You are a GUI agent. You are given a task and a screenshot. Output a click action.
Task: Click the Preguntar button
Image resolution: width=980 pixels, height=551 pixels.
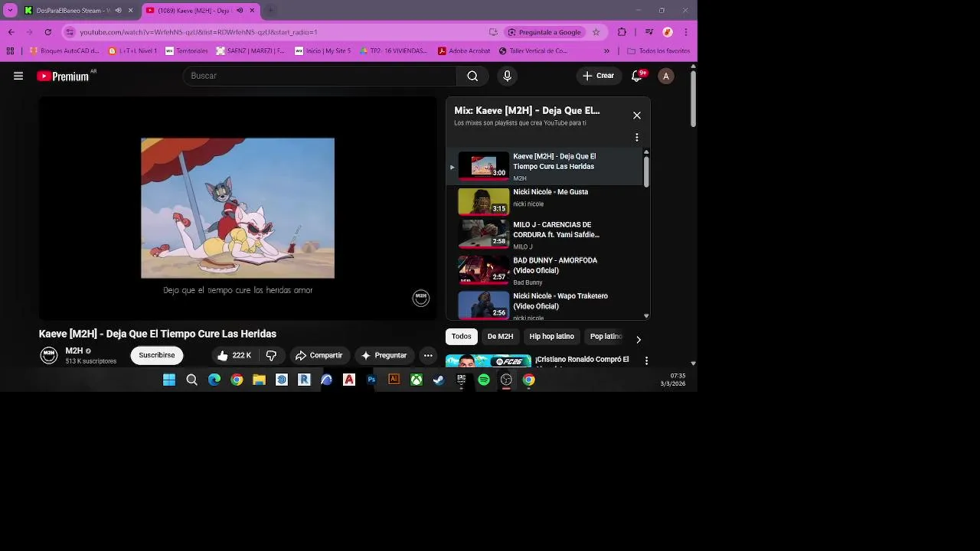384,355
